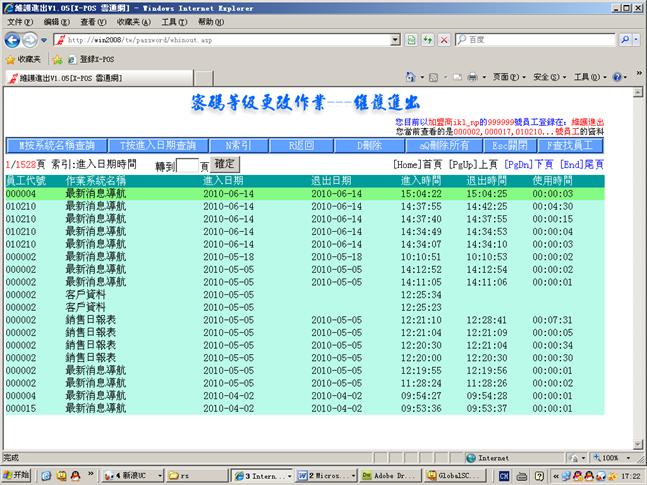Click the printer icon in command bar

[x=472, y=77]
